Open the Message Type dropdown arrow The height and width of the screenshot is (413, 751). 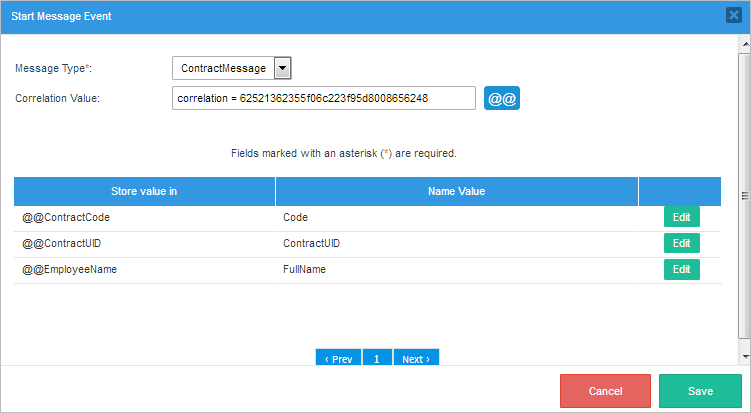click(x=282, y=68)
